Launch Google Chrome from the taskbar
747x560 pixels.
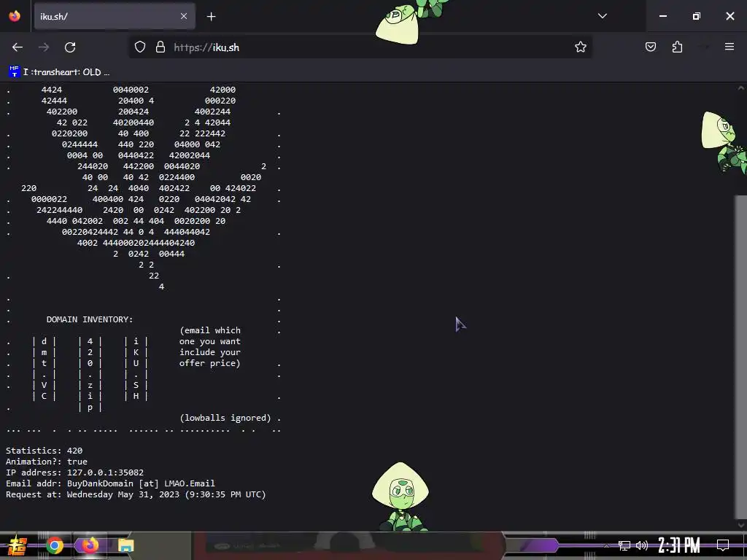pos(54,545)
